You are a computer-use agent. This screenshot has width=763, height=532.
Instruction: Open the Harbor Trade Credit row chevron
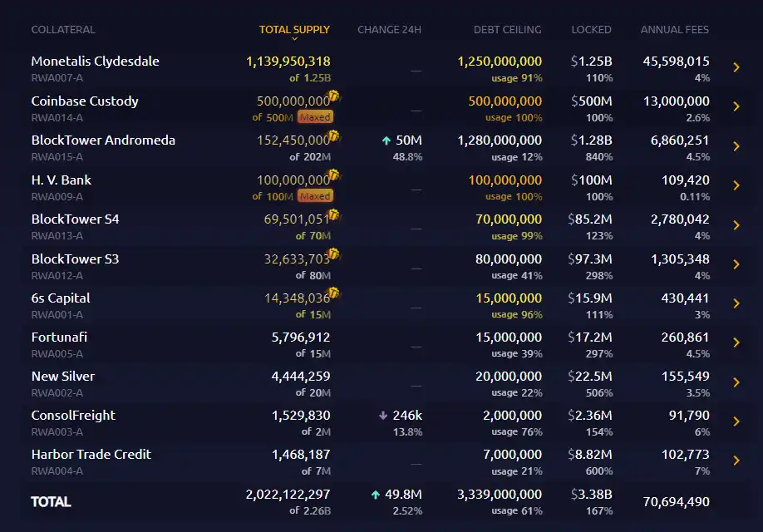[736, 461]
